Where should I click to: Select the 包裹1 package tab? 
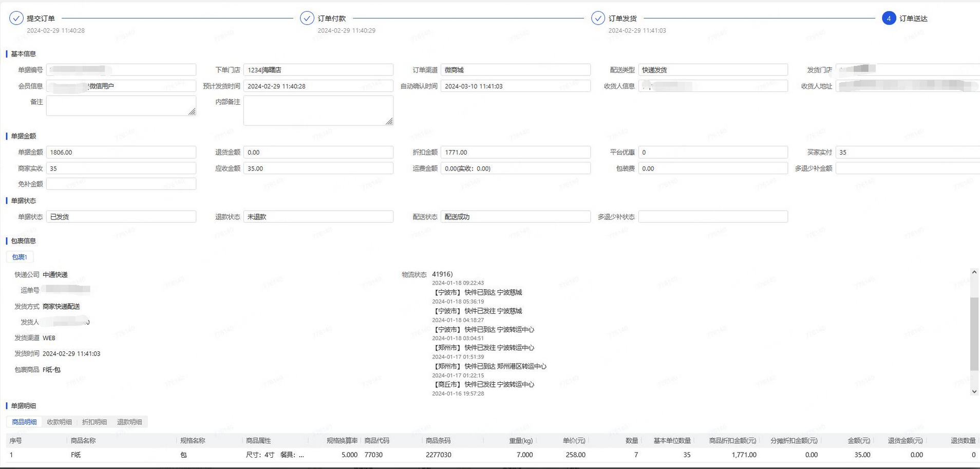tap(20, 257)
